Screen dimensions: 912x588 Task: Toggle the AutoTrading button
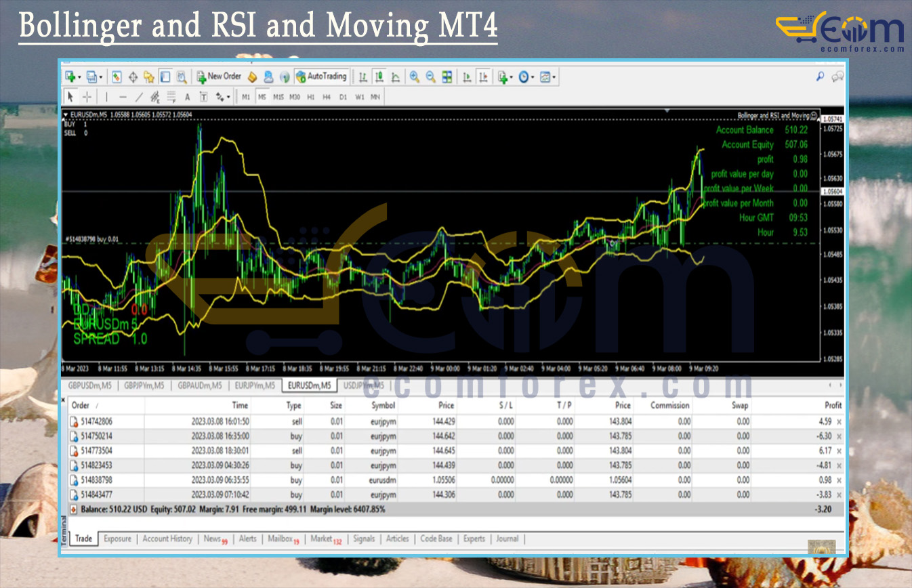click(322, 77)
